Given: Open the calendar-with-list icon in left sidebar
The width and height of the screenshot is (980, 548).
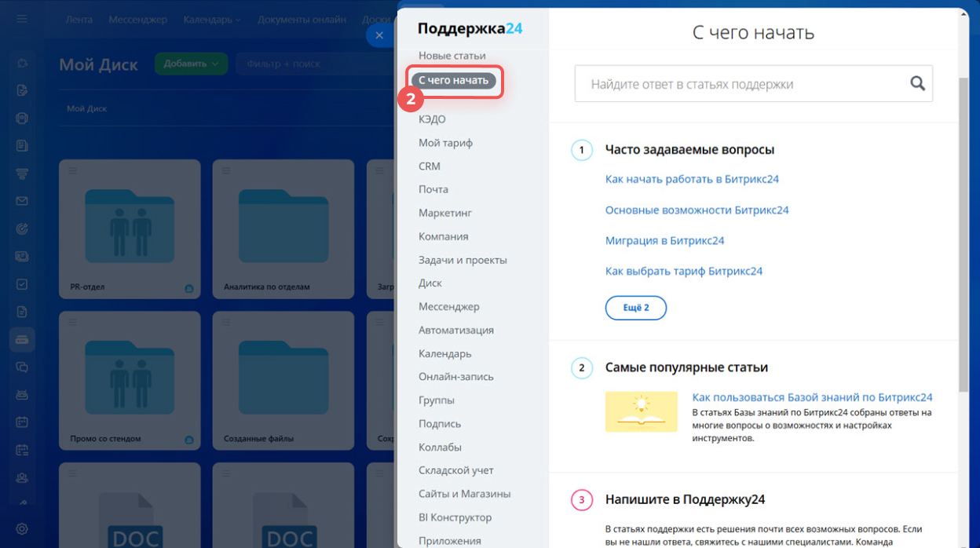Looking at the screenshot, I should [22, 450].
